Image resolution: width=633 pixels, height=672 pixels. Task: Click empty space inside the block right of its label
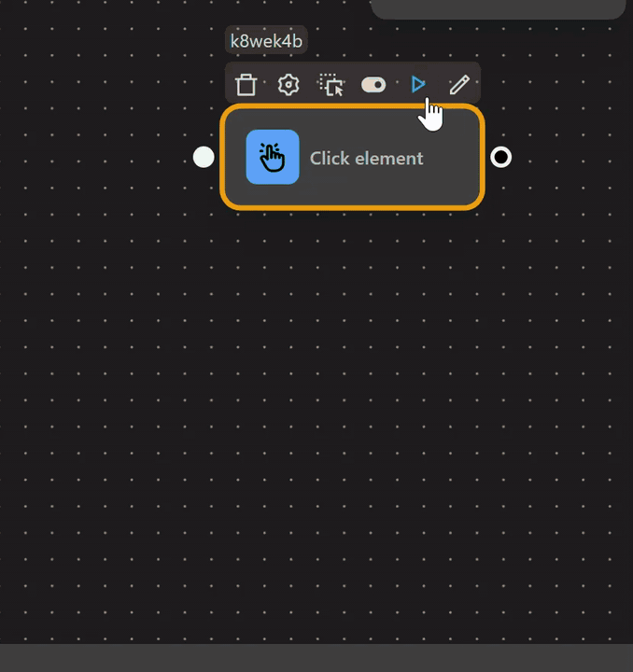pyautogui.click(x=451, y=159)
